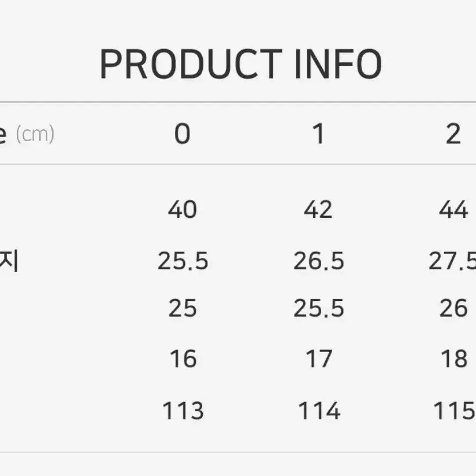476x476 pixels.
Task: Click the value 113 in size 0
Action: [183, 411]
